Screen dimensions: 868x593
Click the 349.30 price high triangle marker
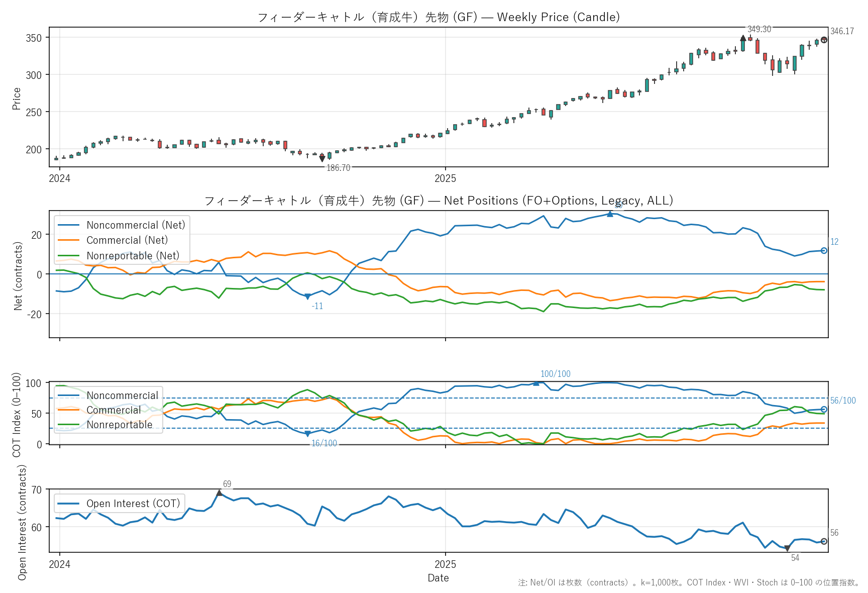click(x=743, y=38)
